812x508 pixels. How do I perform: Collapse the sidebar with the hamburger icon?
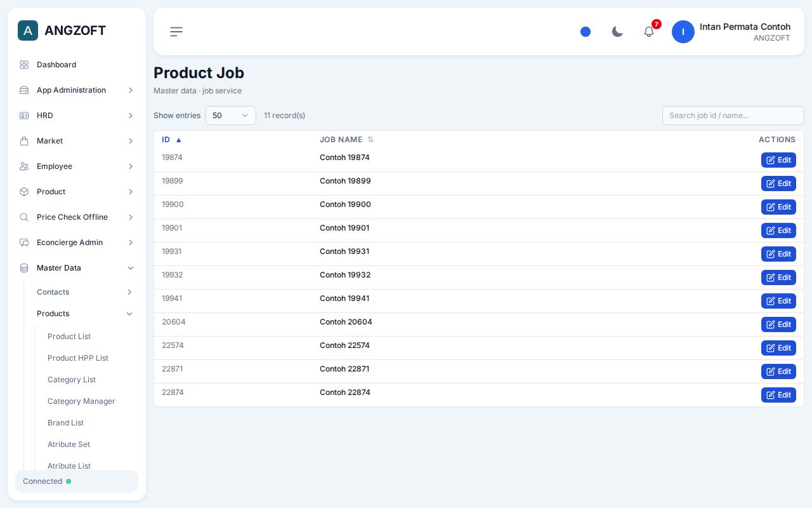pos(176,32)
